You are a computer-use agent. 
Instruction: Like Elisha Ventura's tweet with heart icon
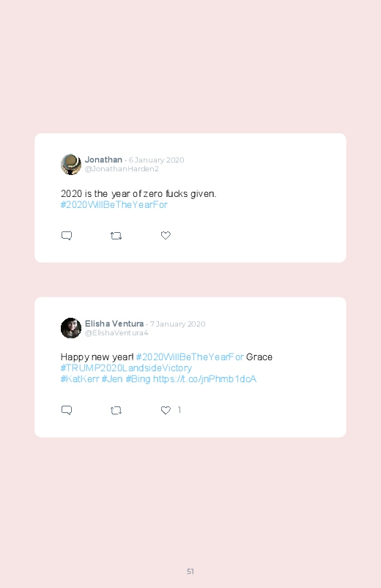click(x=166, y=410)
